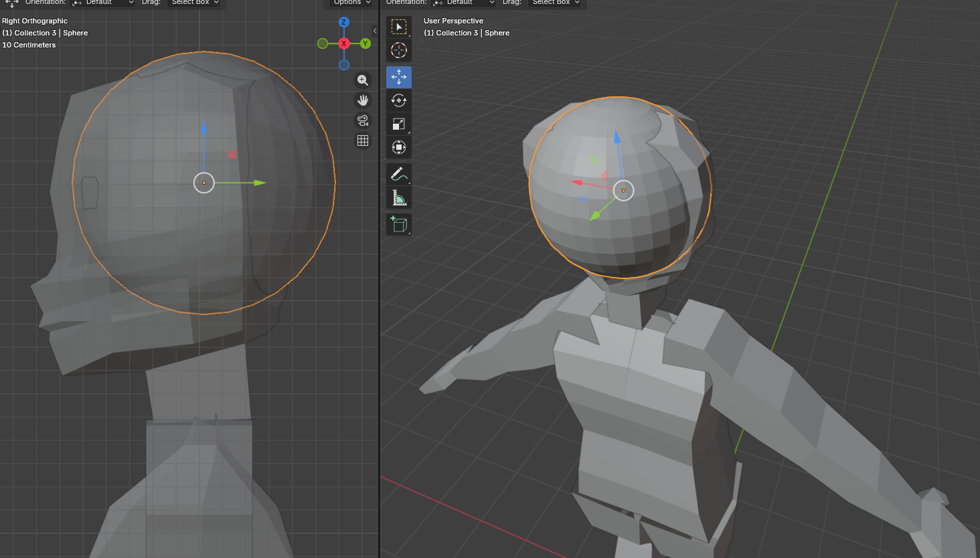The image size is (980, 558).
Task: Select the Move tool
Action: coord(399,77)
